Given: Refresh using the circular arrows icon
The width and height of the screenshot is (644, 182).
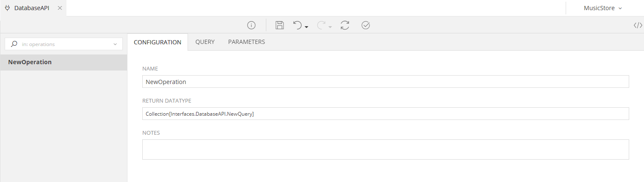Looking at the screenshot, I should (x=345, y=25).
